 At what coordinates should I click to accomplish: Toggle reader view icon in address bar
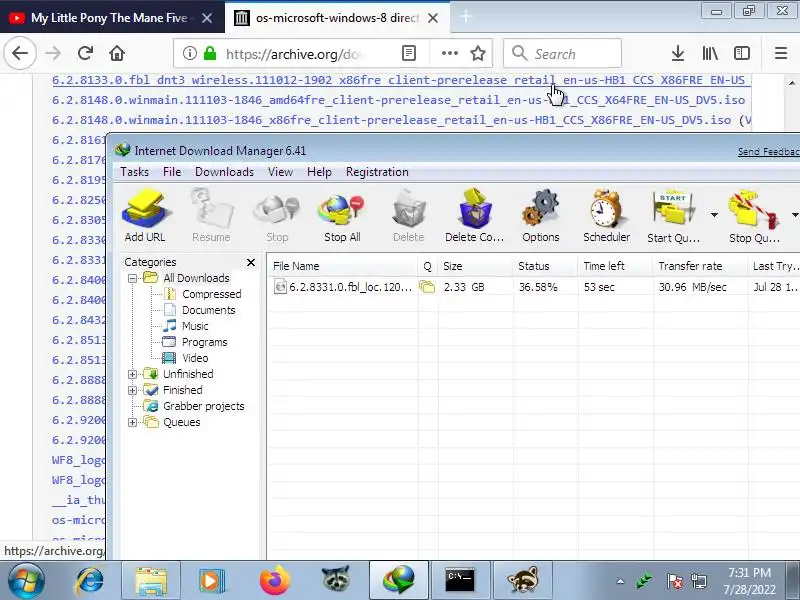click(x=409, y=53)
